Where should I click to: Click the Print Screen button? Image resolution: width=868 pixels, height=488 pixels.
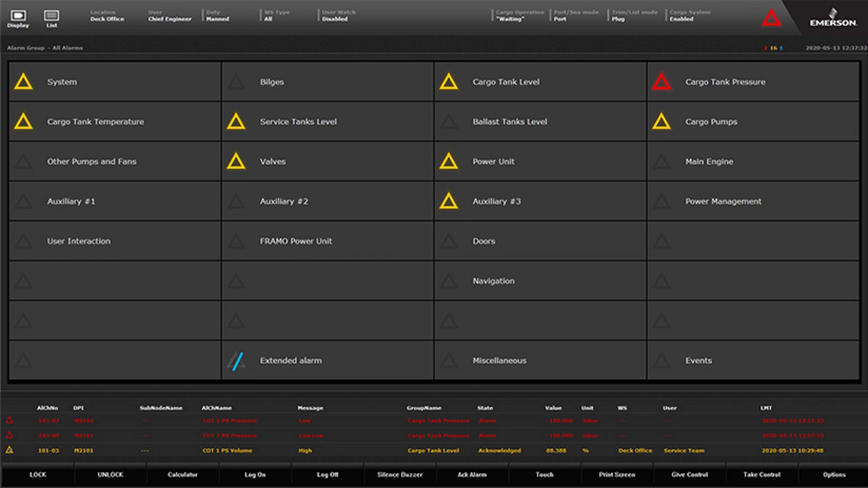(x=617, y=474)
